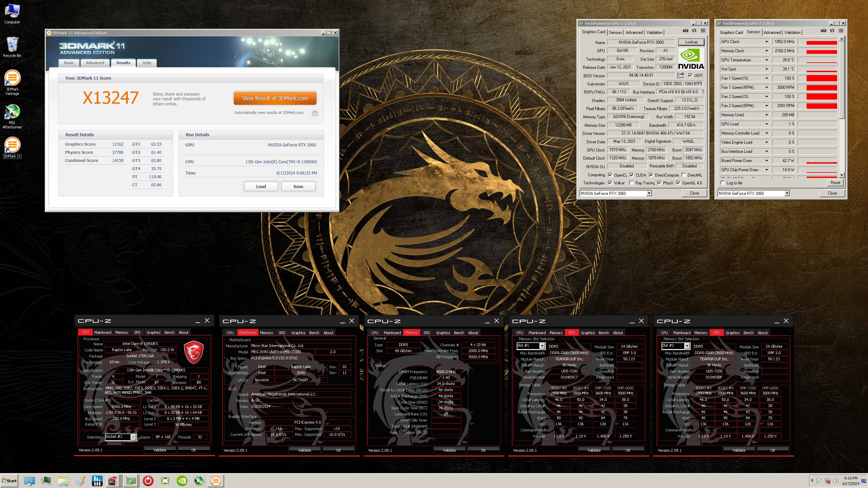Open GPU selector dropdown in Sensors window
Screen dimensions: 868x488
tap(787, 193)
